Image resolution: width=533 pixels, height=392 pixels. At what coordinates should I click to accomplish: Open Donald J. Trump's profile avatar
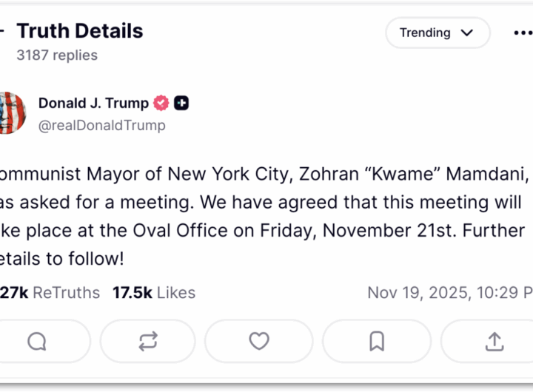pos(13,113)
